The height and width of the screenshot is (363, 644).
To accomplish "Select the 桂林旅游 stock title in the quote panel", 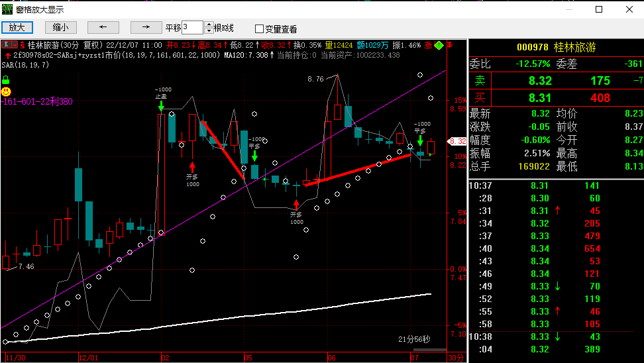I will pyautogui.click(x=575, y=48).
